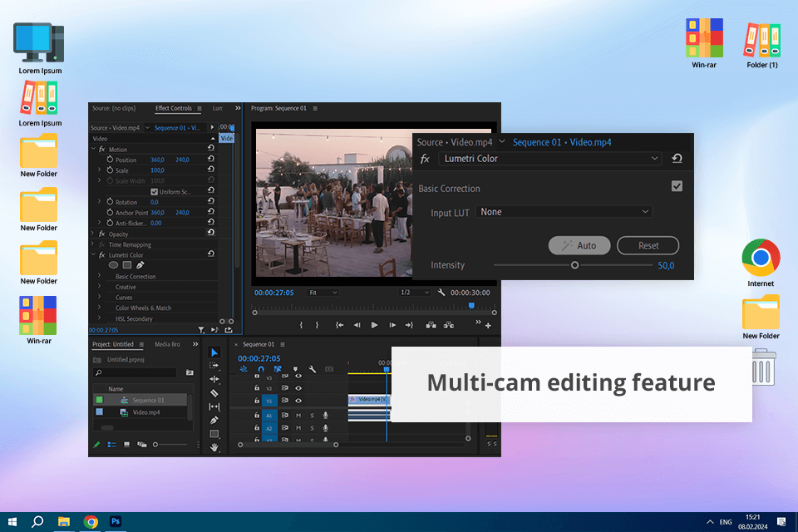Expand Creative section
This screenshot has width=798, height=532.
point(99,287)
